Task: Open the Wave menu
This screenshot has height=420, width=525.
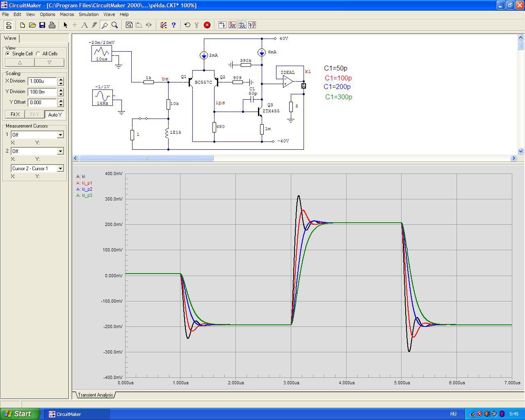Action: tap(109, 14)
